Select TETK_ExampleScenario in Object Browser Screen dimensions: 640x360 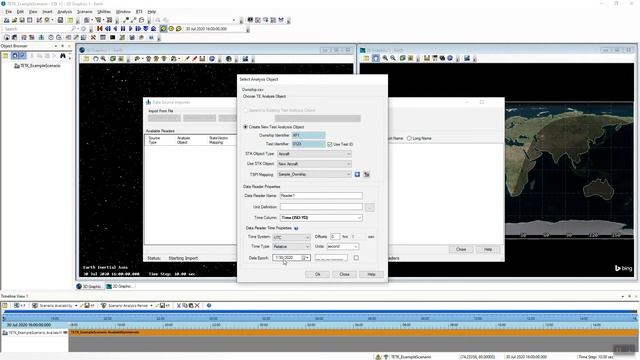(40, 66)
